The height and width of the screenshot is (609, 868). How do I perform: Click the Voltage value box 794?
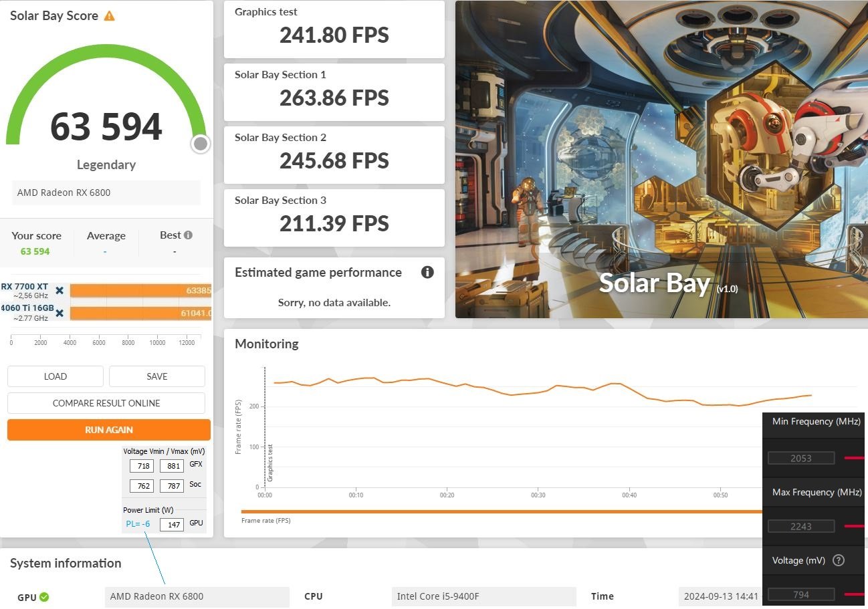(801, 594)
